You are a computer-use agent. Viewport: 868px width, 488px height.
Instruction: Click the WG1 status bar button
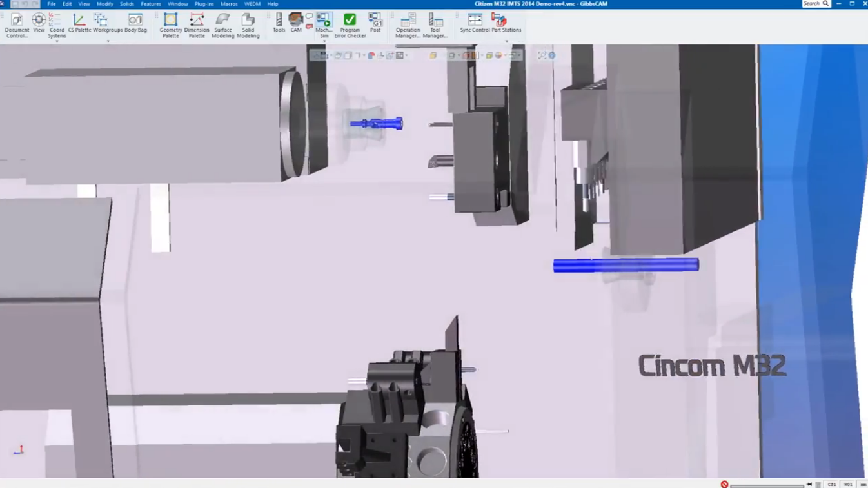pyautogui.click(x=848, y=484)
